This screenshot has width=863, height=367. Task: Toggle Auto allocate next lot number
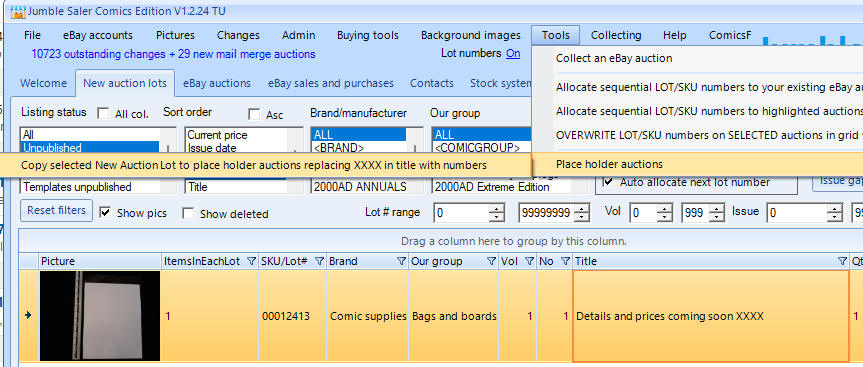(x=609, y=182)
